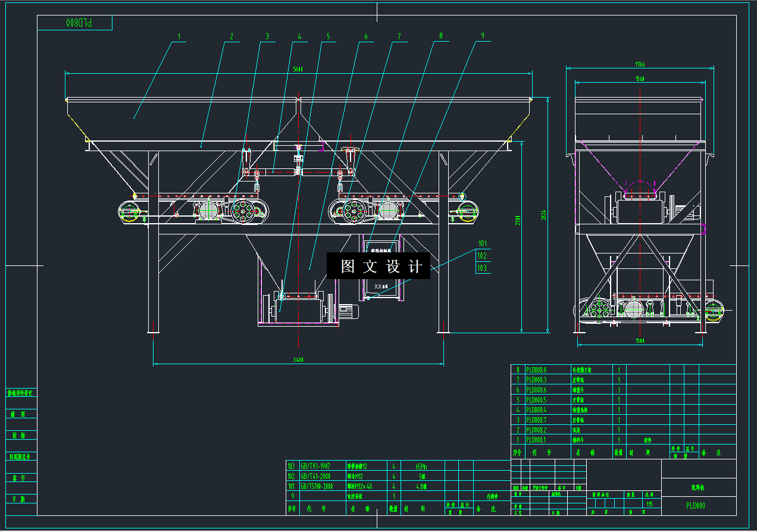The image size is (757, 532).
Task: Click part code PLD800.8 in parts list
Action: (536, 370)
